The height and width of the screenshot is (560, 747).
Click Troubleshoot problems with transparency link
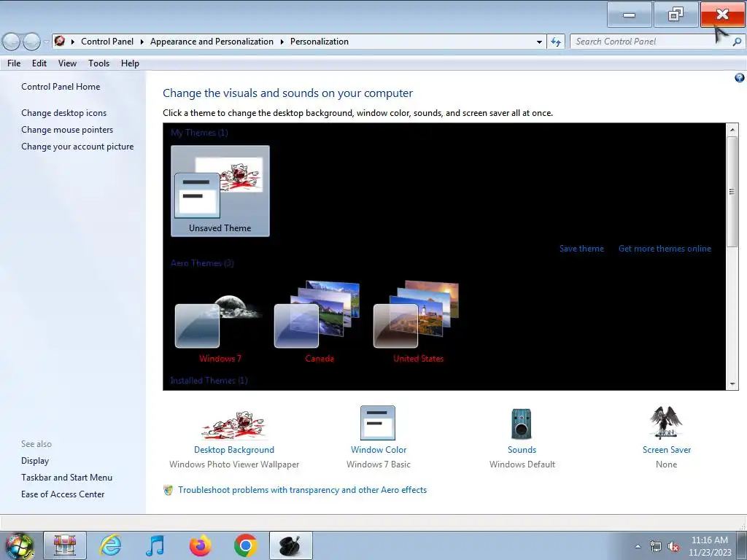[x=302, y=490]
